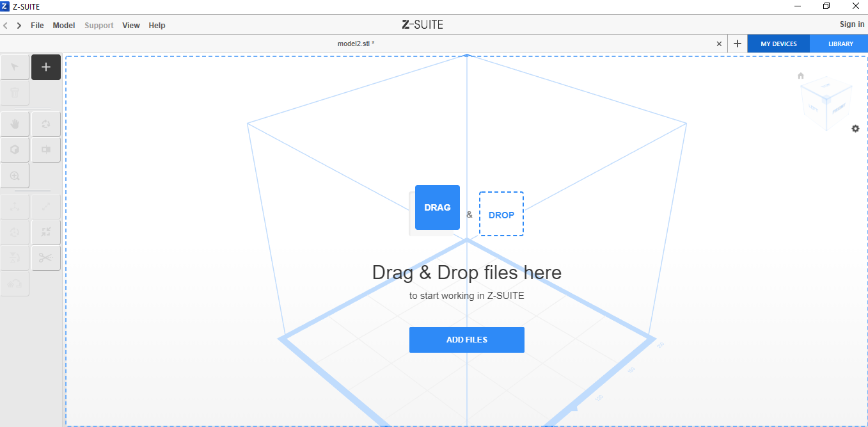The width and height of the screenshot is (868, 427).
Task: Open view settings gear icon
Action: [856, 129]
